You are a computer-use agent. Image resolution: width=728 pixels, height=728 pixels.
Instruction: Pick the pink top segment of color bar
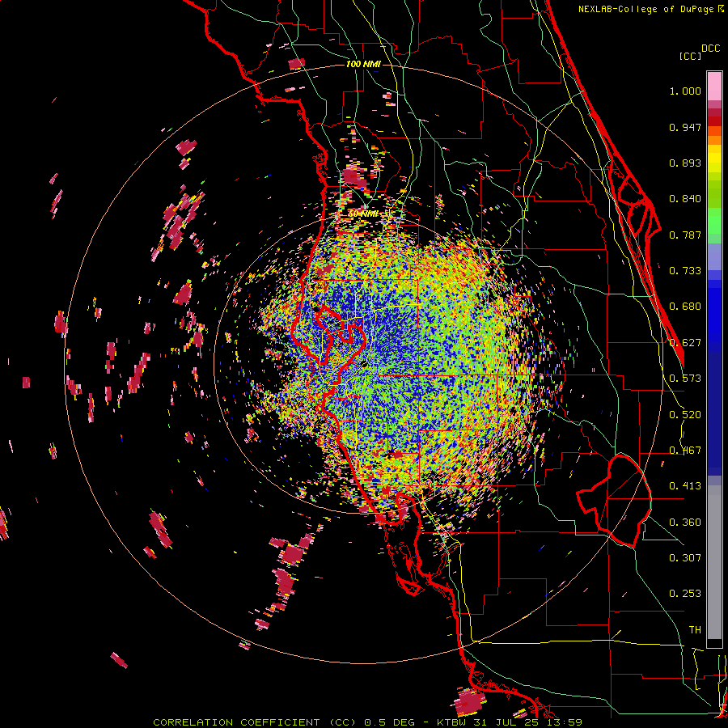[x=714, y=86]
